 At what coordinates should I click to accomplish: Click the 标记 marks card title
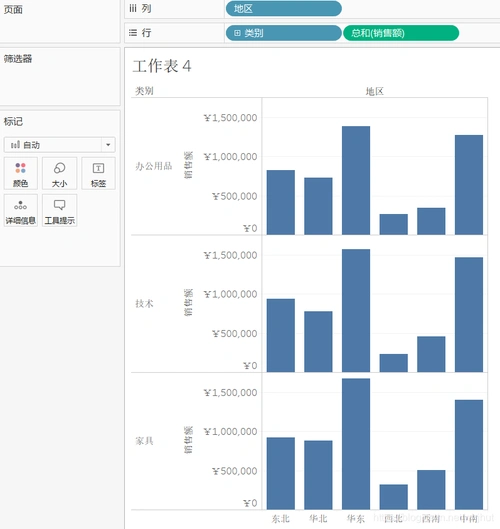pos(13,121)
